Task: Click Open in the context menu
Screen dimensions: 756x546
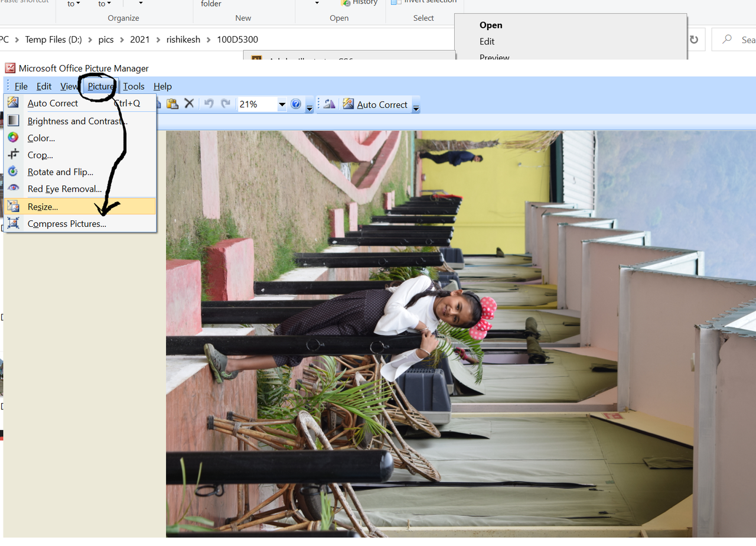Action: pos(491,25)
